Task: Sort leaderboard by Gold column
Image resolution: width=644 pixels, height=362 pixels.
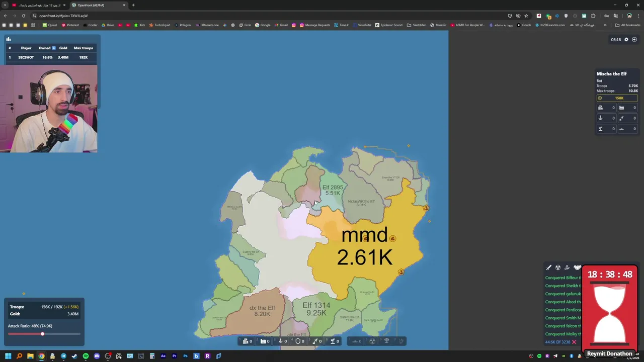Action: (63, 48)
